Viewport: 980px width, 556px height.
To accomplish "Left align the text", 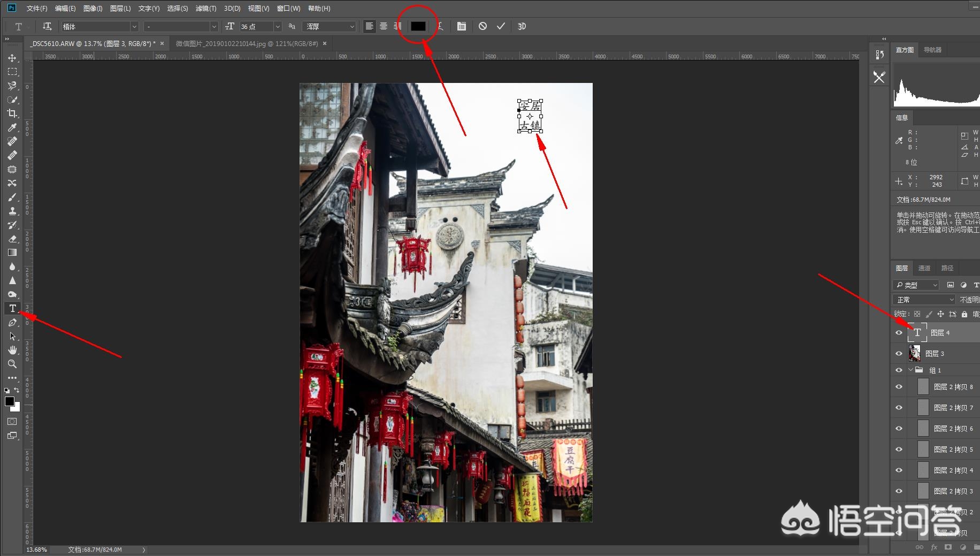I will [369, 26].
